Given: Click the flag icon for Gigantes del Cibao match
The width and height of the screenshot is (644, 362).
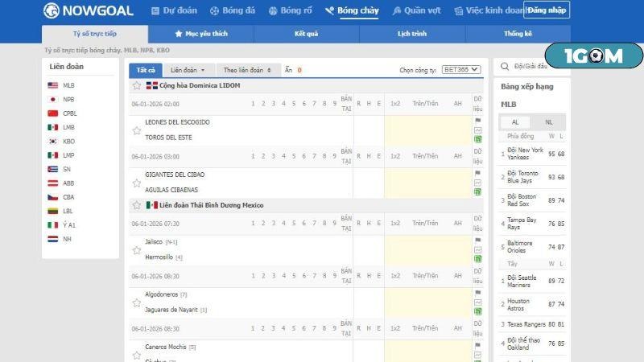Looking at the screenshot, I should [x=477, y=172].
